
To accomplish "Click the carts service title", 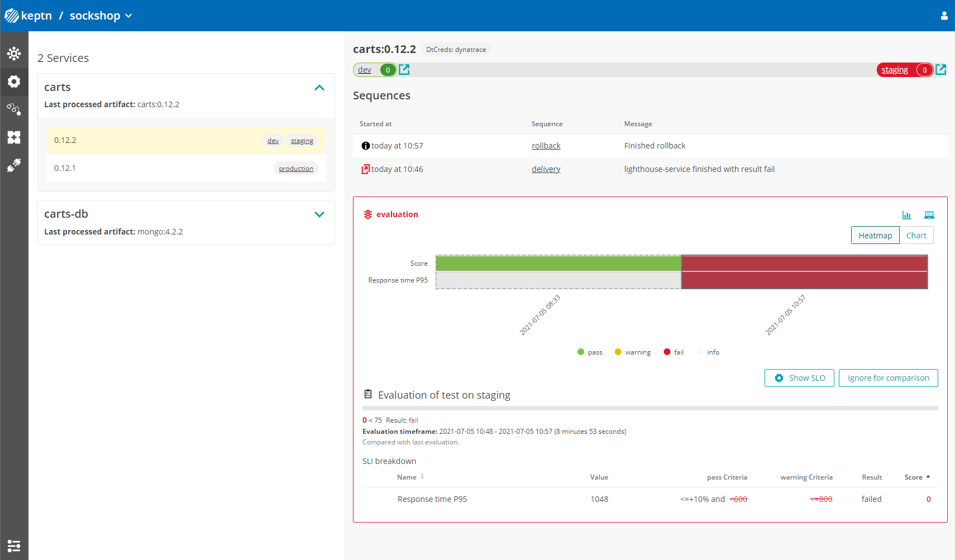I will [58, 87].
